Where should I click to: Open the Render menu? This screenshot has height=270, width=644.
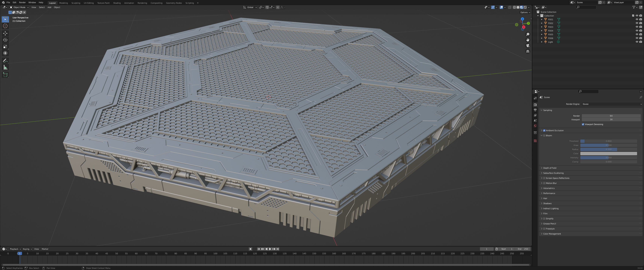[x=22, y=2]
